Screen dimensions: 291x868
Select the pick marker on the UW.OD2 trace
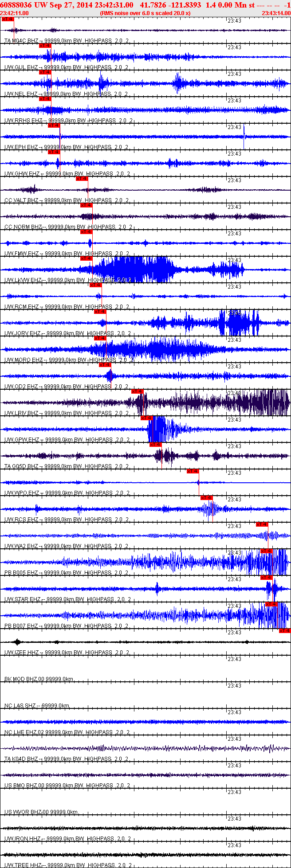coord(105,365)
